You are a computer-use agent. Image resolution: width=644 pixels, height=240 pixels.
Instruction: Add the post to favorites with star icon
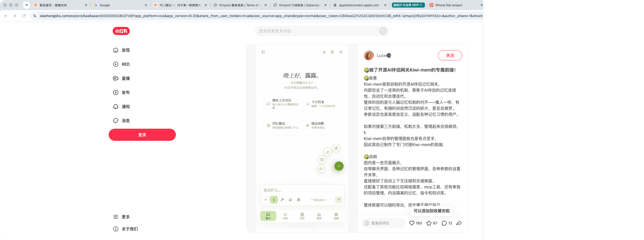click(x=429, y=223)
